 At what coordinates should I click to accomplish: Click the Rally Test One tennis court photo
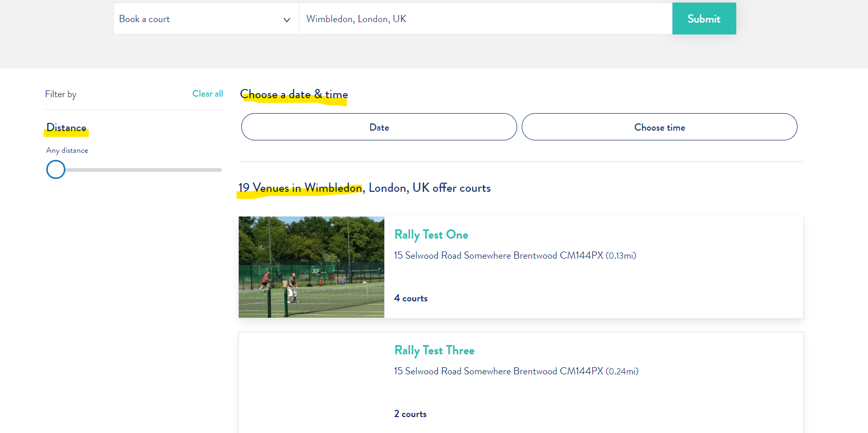coord(311,267)
